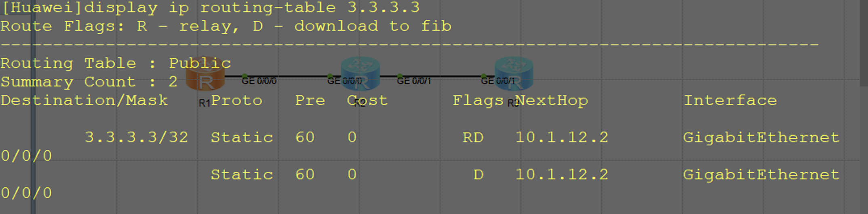Click GigabitEthernet interface in the RD row
This screenshot has height=214, width=868.
761,137
